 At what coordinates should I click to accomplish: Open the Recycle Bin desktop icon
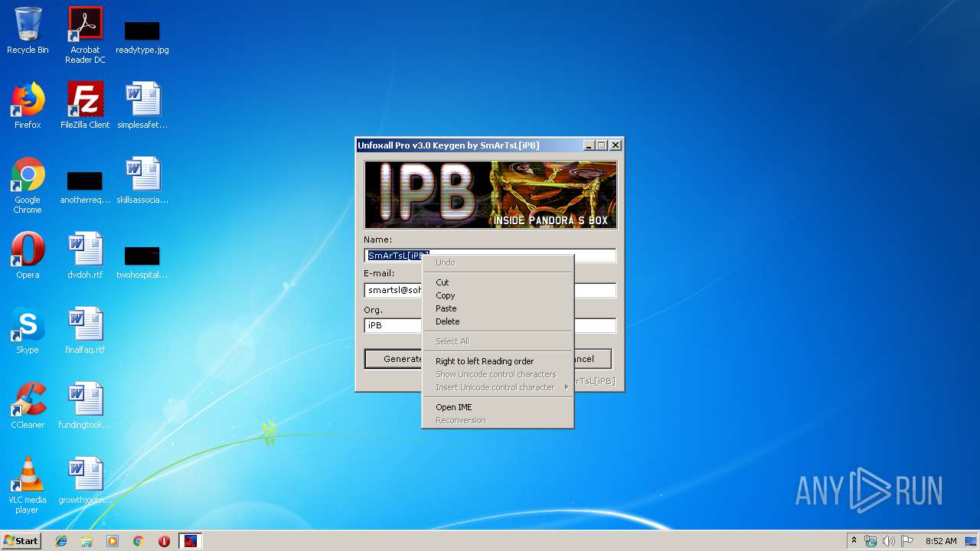coord(28,31)
